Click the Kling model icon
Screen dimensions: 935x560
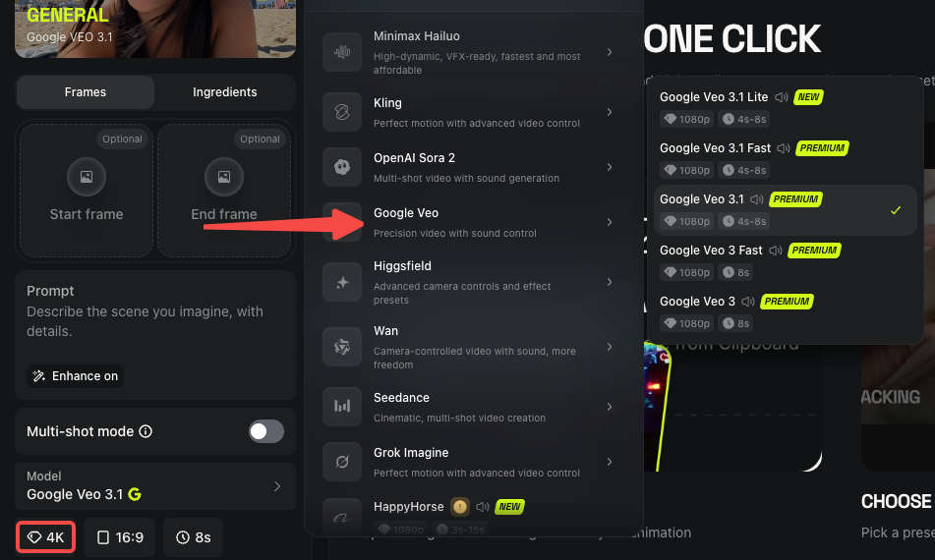click(x=342, y=112)
